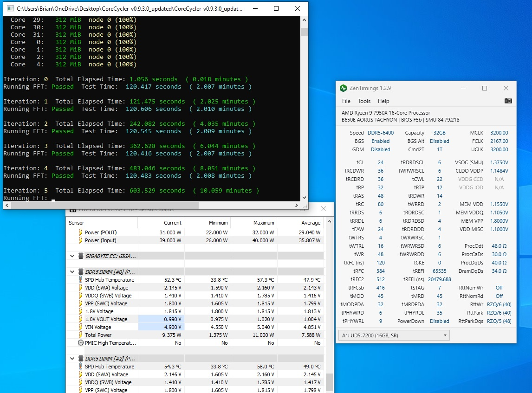Select the Power (POUT) sensor lightning icon
The height and width of the screenshot is (393, 532).
click(80, 232)
